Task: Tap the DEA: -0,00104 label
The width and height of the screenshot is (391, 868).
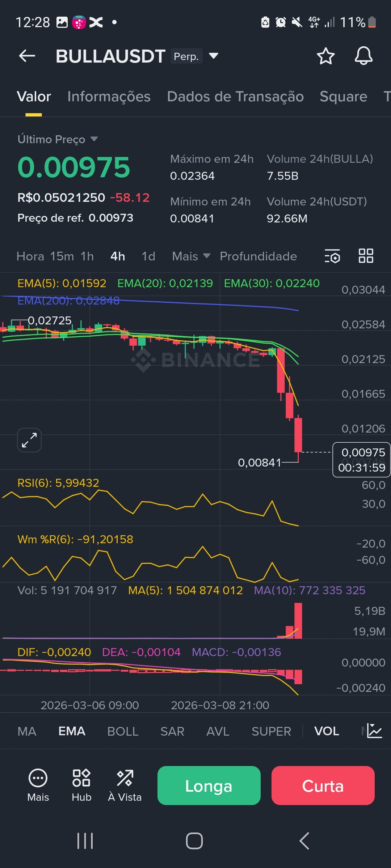Action: [141, 652]
